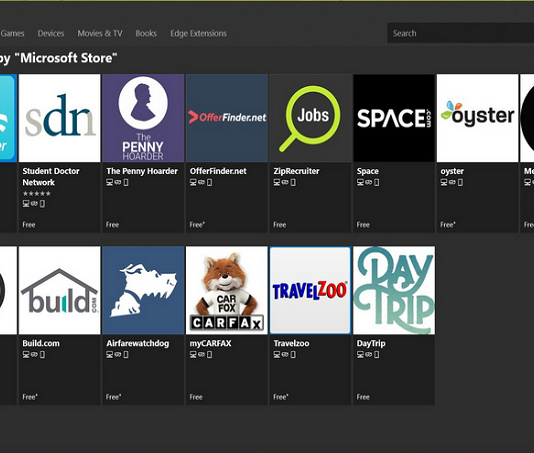Open the Space.com app logo
534x453 pixels.
click(x=394, y=118)
